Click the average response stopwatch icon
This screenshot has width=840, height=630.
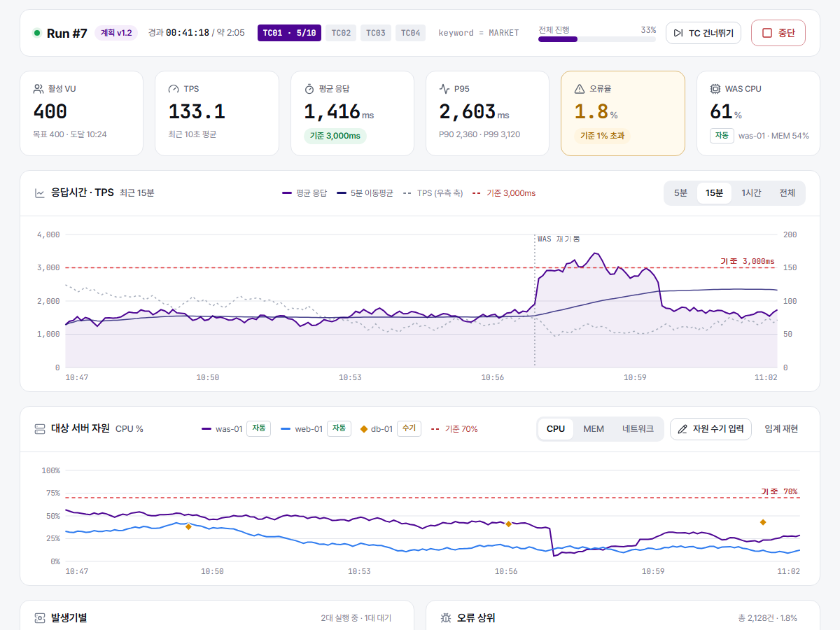pos(309,89)
